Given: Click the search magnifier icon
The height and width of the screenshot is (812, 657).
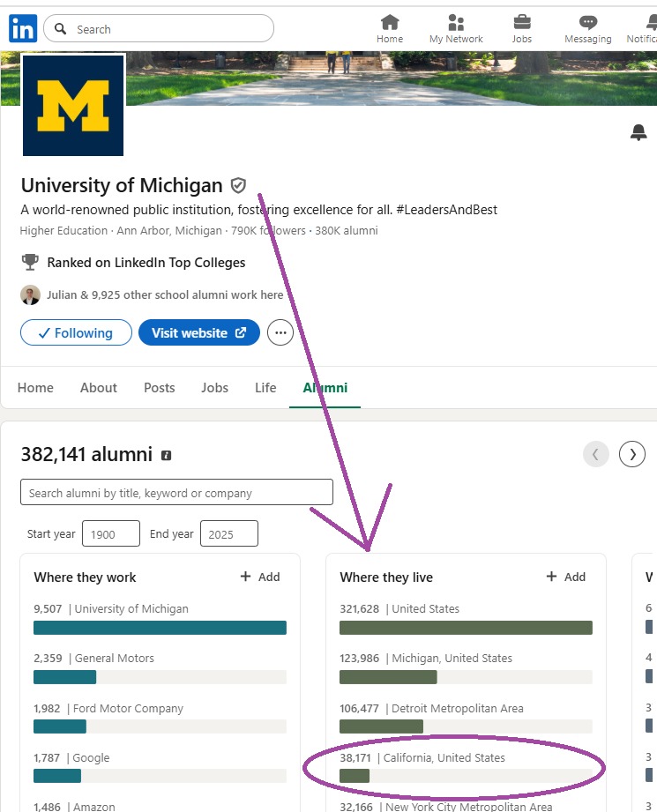Looking at the screenshot, I should 61,29.
